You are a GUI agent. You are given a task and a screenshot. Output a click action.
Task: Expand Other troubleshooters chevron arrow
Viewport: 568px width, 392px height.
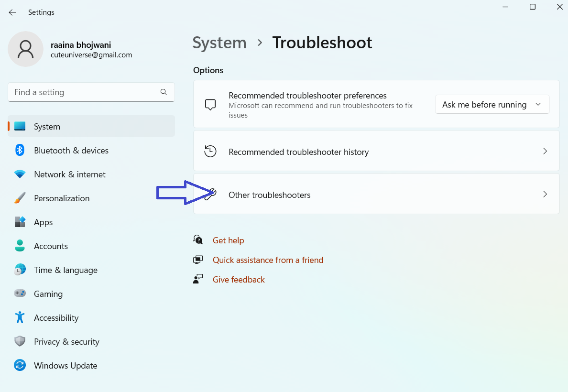click(545, 195)
